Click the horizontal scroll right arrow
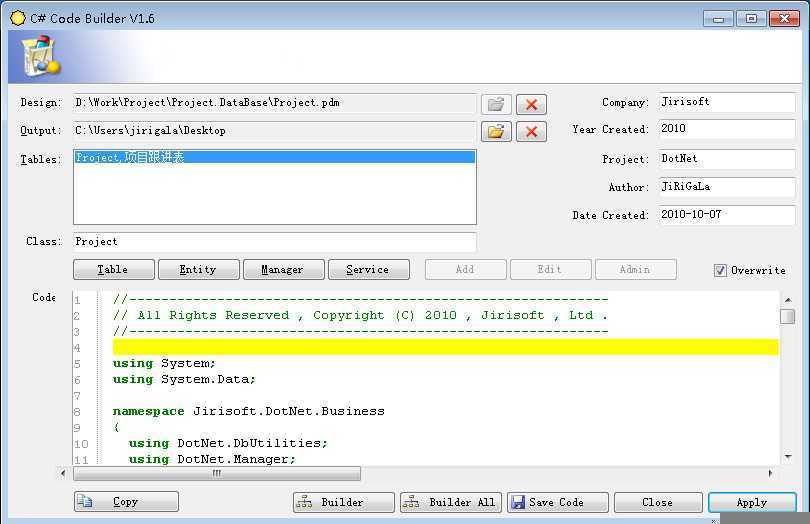The height and width of the screenshot is (524, 810). point(770,473)
